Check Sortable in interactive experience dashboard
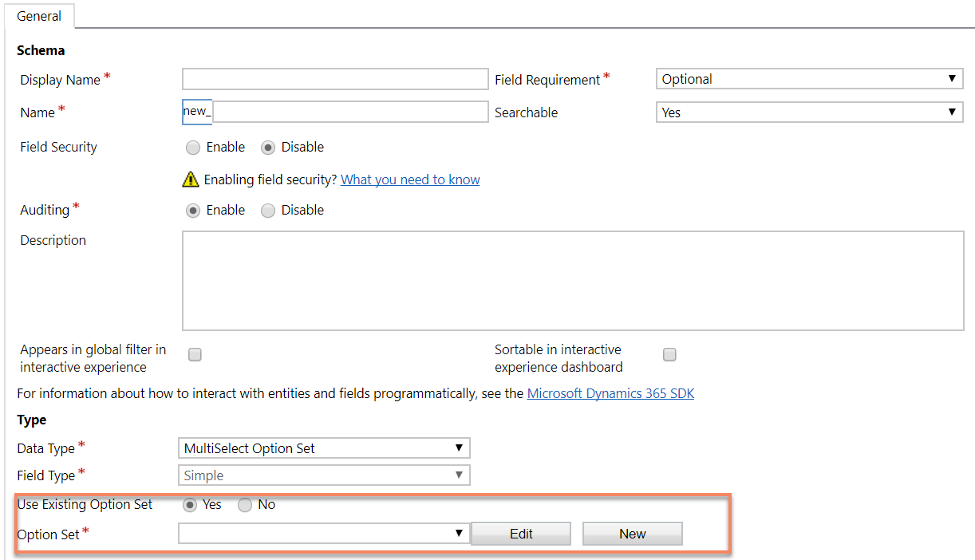The image size is (975, 560). [669, 354]
